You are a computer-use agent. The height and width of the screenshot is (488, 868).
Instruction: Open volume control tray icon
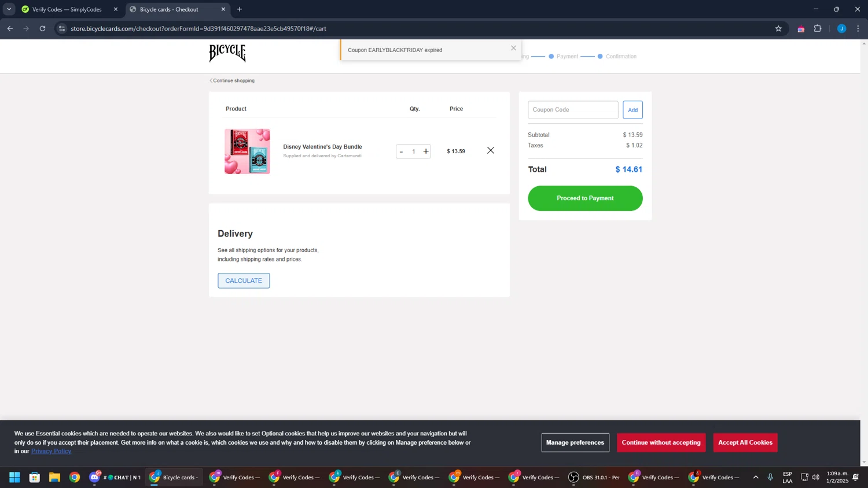pos(815,477)
